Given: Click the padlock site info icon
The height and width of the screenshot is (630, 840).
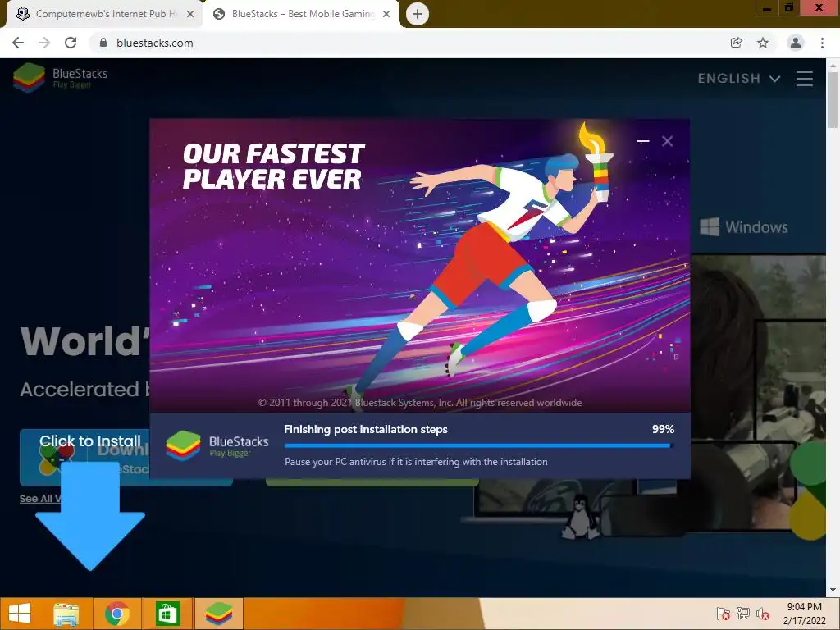Looking at the screenshot, I should click(x=103, y=43).
